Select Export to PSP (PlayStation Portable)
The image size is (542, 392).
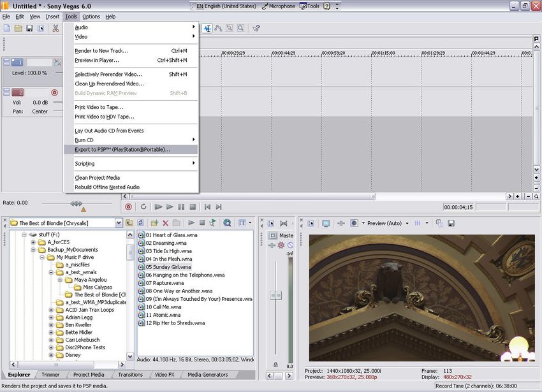131,149
